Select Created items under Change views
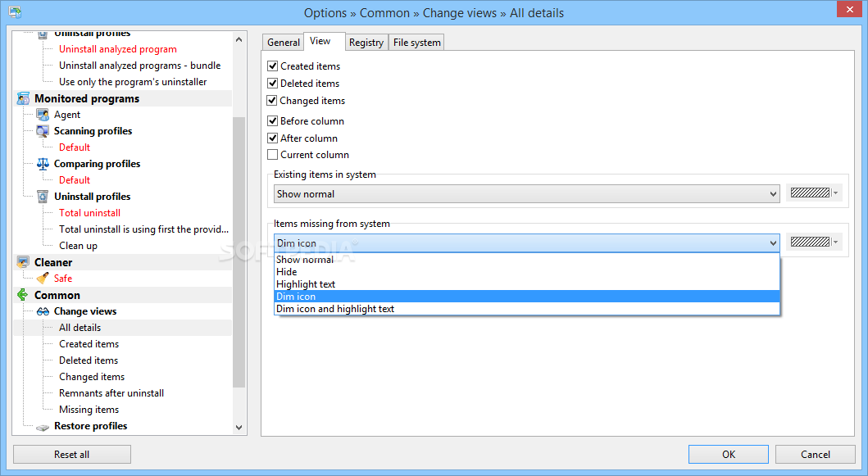Screen dimensions: 868x476 click(89, 344)
